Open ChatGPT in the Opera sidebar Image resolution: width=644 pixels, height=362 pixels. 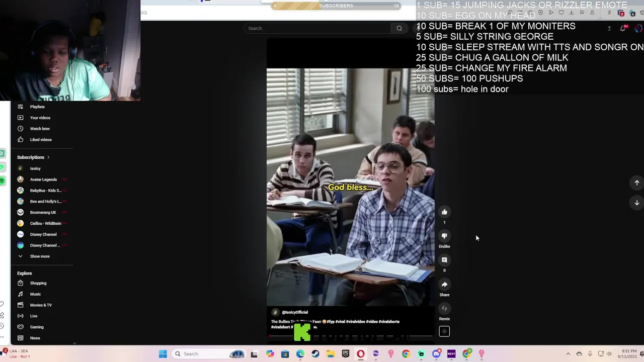[2, 153]
